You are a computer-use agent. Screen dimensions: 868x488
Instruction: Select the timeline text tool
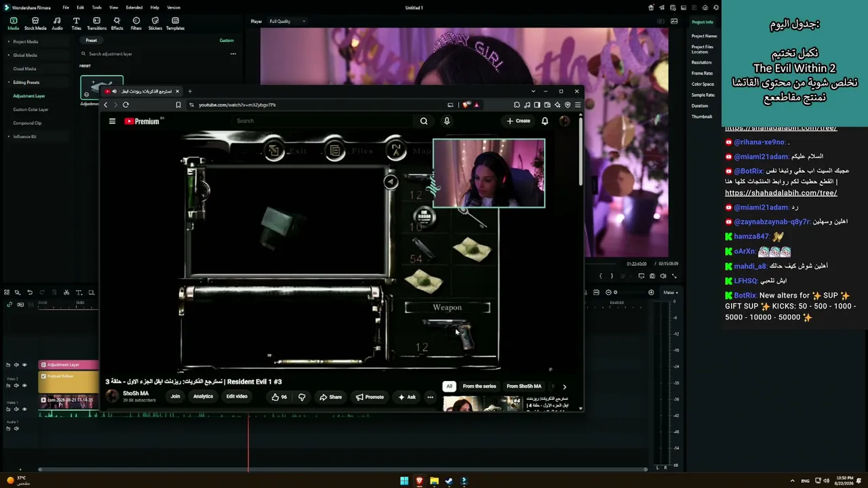pos(79,293)
